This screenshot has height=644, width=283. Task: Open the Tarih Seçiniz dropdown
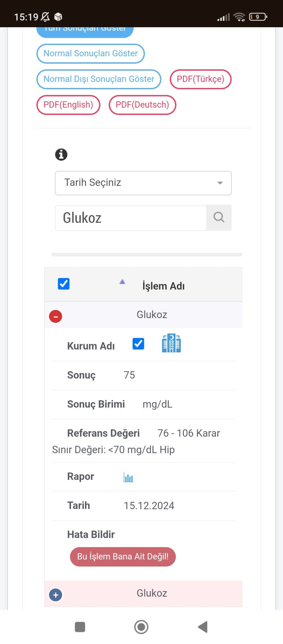[x=143, y=183]
